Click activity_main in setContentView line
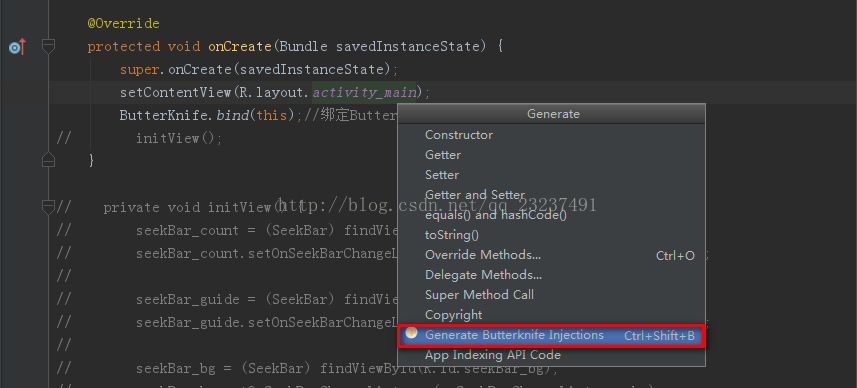 pyautogui.click(x=364, y=92)
